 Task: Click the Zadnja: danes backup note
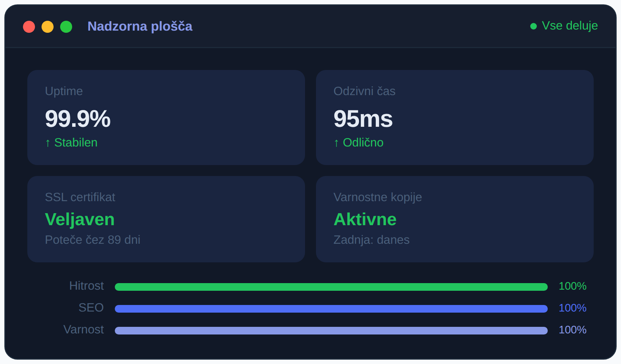pyautogui.click(x=371, y=240)
